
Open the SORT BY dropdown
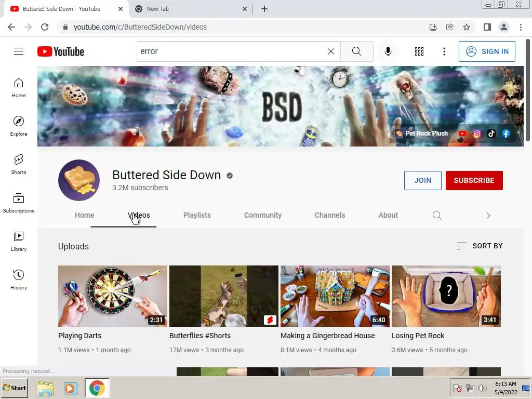coord(480,246)
